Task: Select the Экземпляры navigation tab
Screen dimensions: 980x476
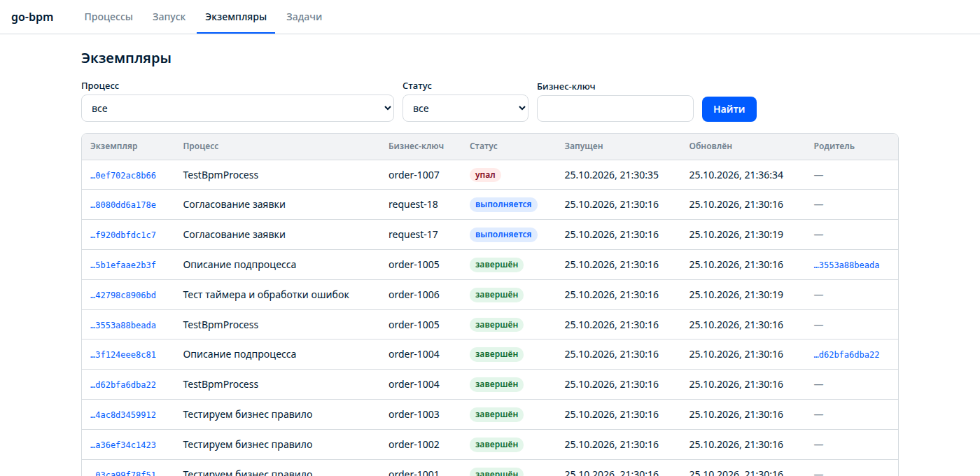Action: point(236,17)
